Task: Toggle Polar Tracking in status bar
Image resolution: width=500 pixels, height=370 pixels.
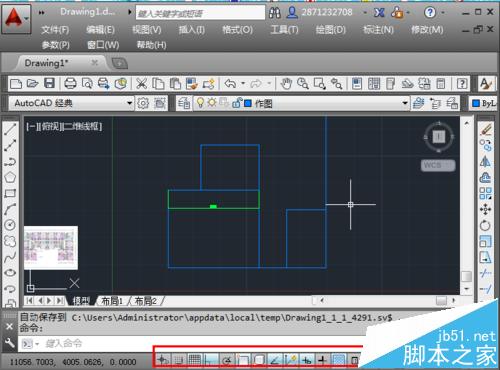Action: (x=227, y=360)
